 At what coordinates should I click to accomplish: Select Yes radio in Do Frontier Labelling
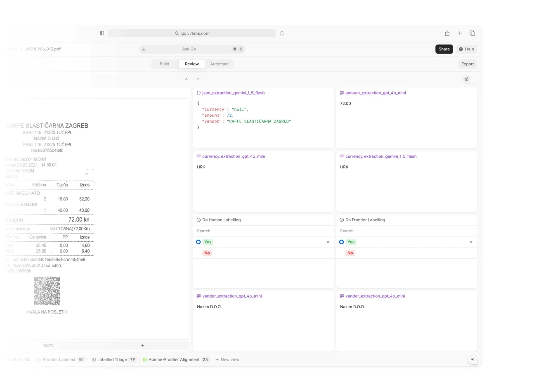(342, 242)
